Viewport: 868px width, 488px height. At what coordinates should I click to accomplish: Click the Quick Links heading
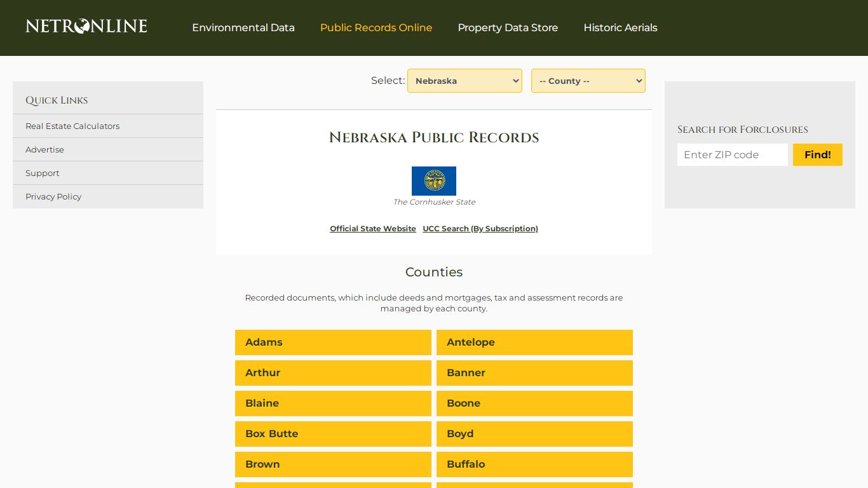coord(57,100)
